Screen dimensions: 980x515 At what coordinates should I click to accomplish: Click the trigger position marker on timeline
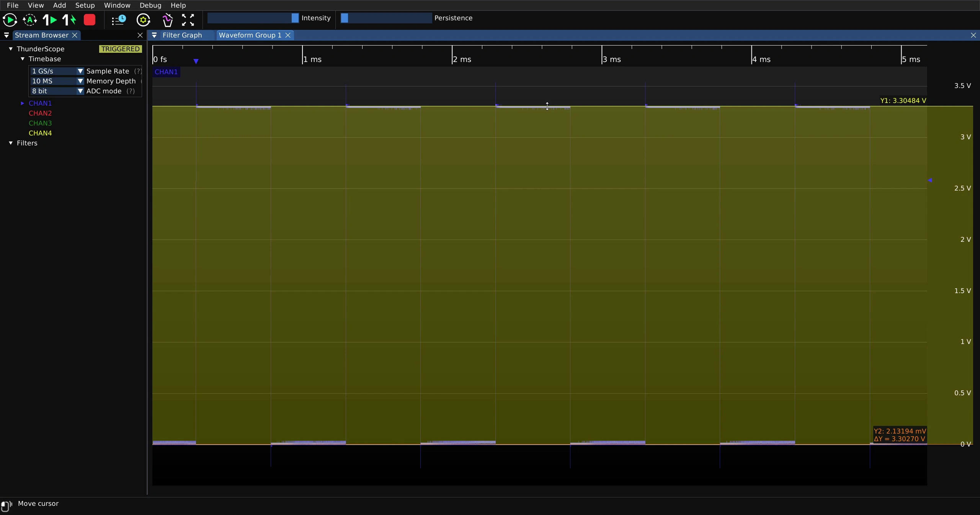pos(196,61)
